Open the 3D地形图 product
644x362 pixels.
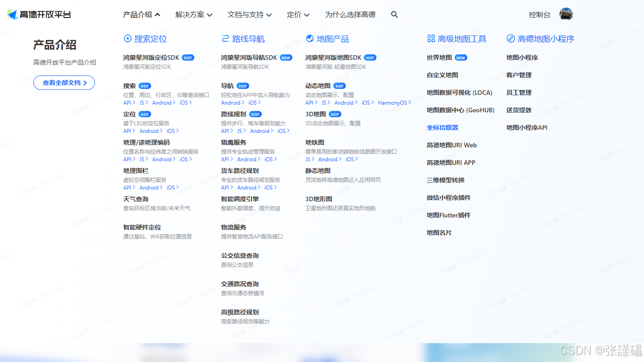[x=319, y=199]
